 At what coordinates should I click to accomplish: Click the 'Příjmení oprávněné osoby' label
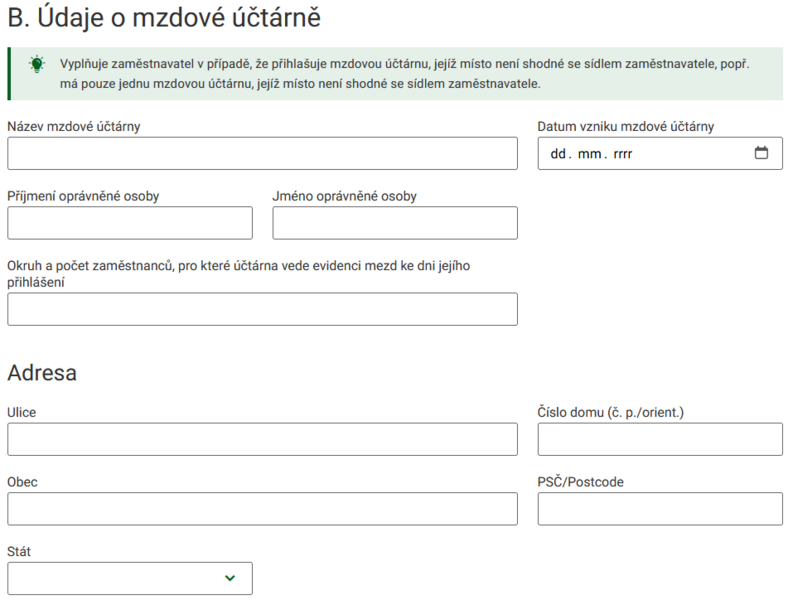pyautogui.click(x=83, y=196)
